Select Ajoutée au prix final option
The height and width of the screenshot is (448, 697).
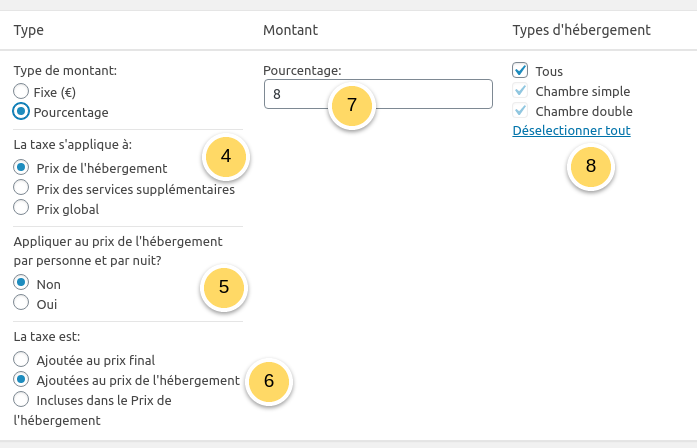tap(21, 359)
